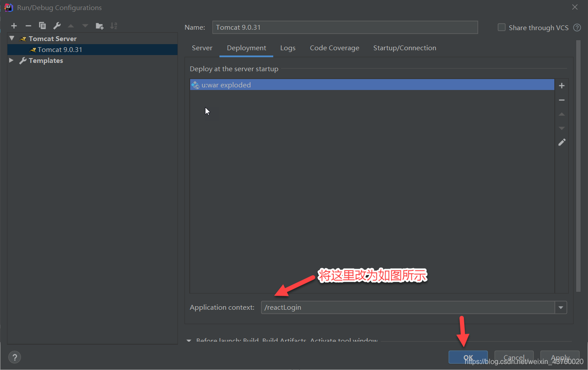
Task: Collapse Tomcat Server tree node
Action: (12, 38)
